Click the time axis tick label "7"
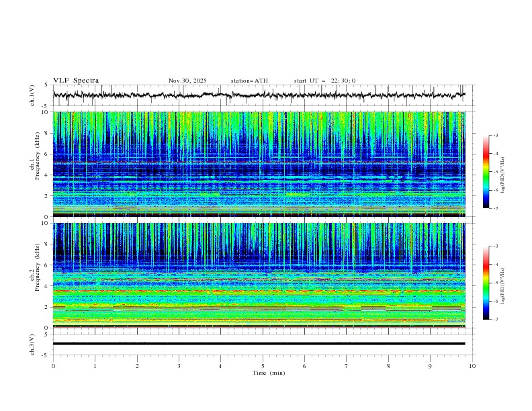Image resolution: width=532 pixels, height=411 pixels. coord(347,366)
